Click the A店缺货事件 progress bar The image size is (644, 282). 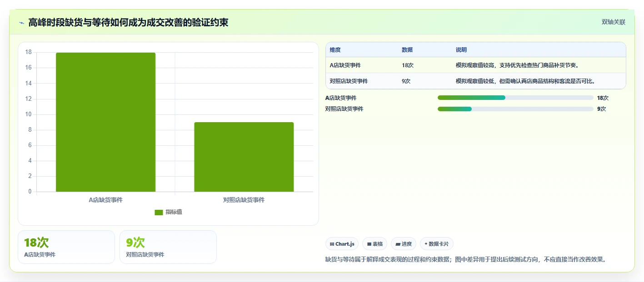tap(515, 98)
